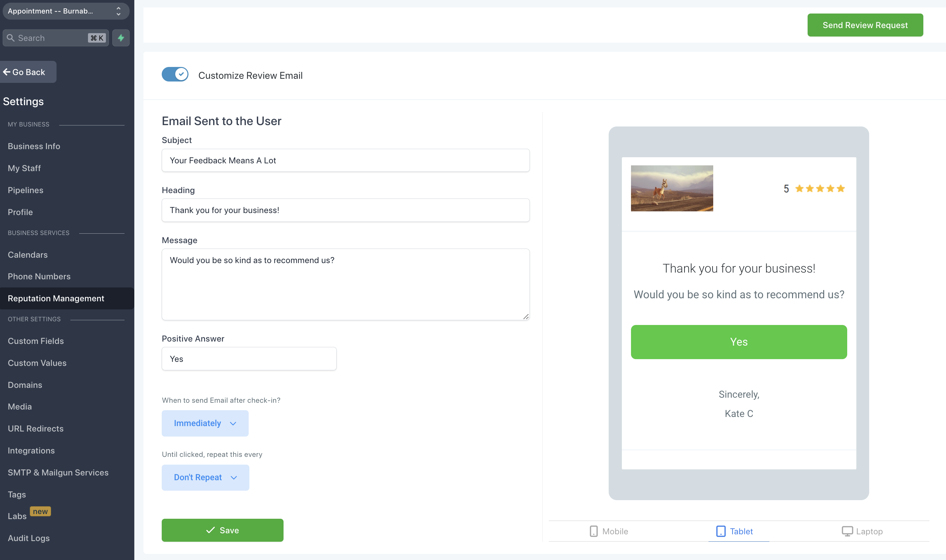Navigate to URL Redirects
946x560 pixels.
pyautogui.click(x=36, y=428)
